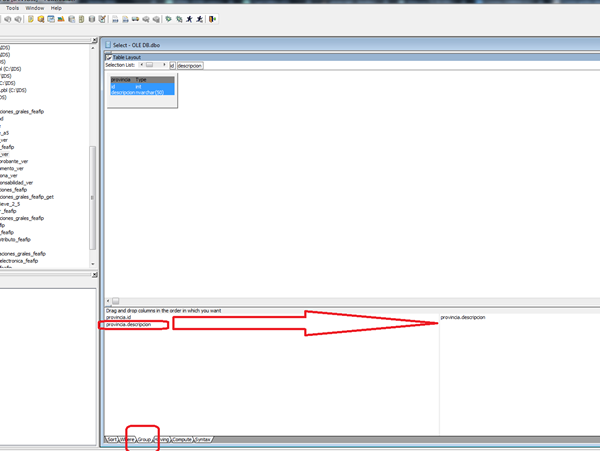Click the green select-and-debug icon
The width and height of the screenshot is (600, 451).
(179, 19)
